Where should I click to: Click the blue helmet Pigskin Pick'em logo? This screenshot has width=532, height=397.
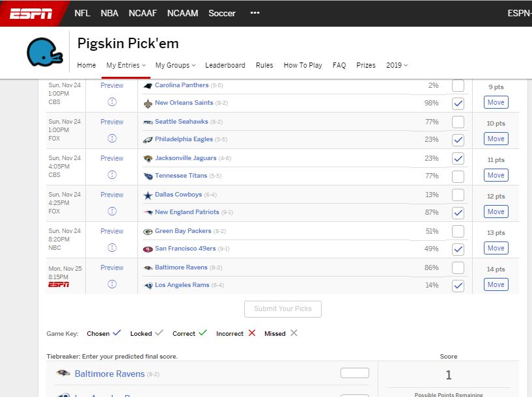click(45, 52)
